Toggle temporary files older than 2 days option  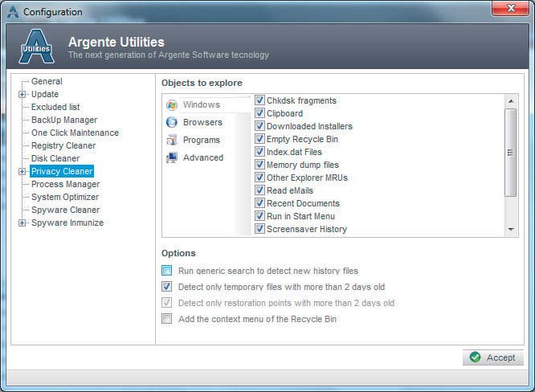(167, 287)
